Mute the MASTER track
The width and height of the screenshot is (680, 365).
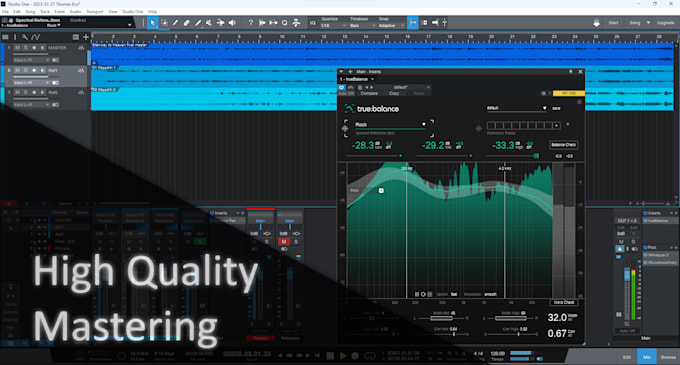coord(17,48)
